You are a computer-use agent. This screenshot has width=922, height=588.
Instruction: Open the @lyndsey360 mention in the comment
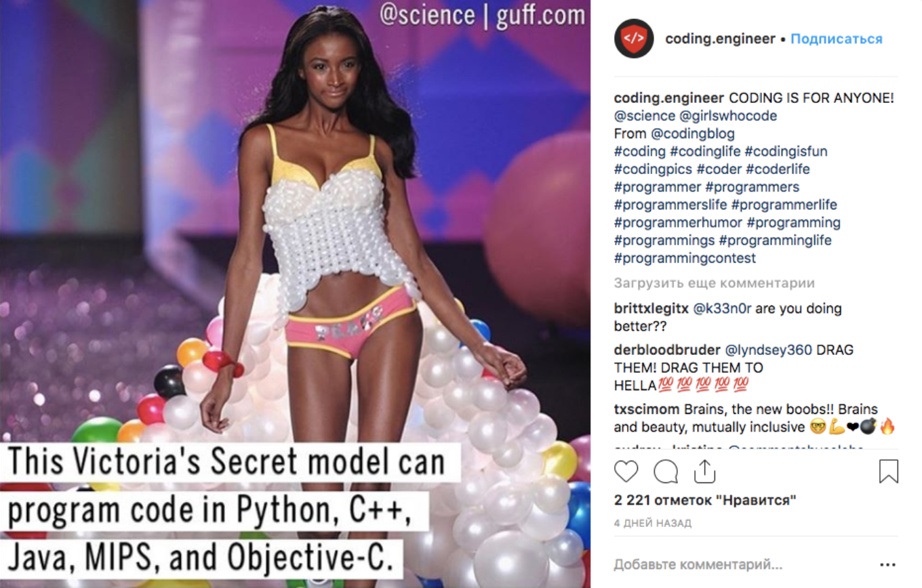pos(769,350)
